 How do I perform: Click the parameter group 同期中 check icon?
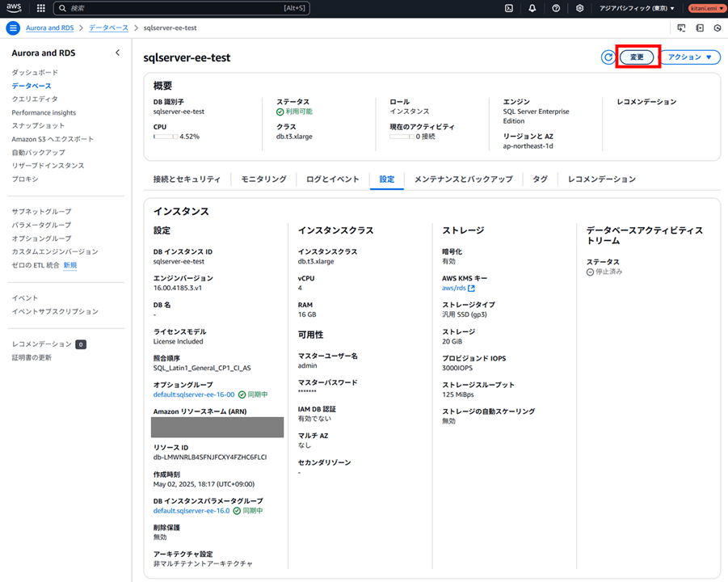[237, 511]
